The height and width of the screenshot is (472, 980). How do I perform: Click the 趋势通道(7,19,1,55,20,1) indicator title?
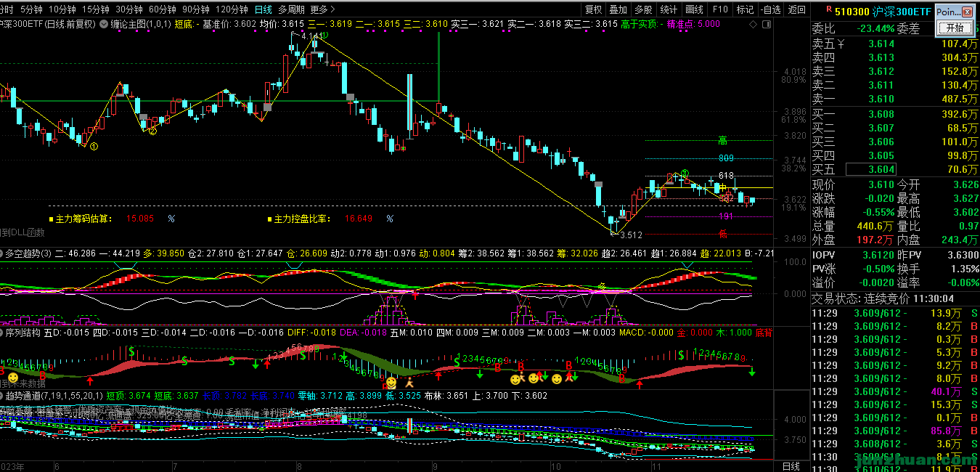[54, 396]
